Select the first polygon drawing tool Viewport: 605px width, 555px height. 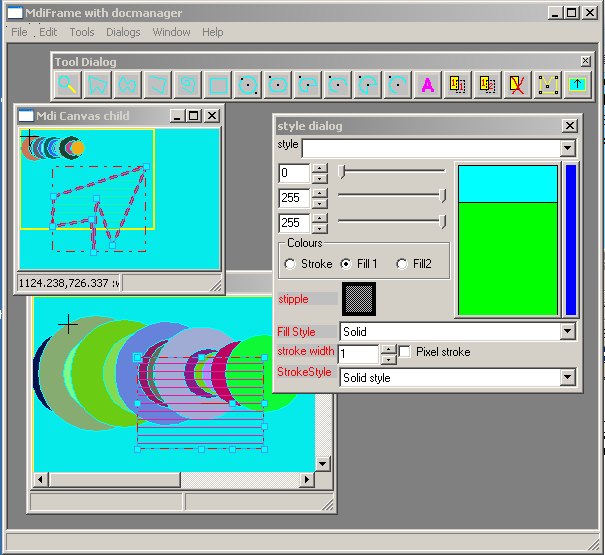click(x=97, y=85)
